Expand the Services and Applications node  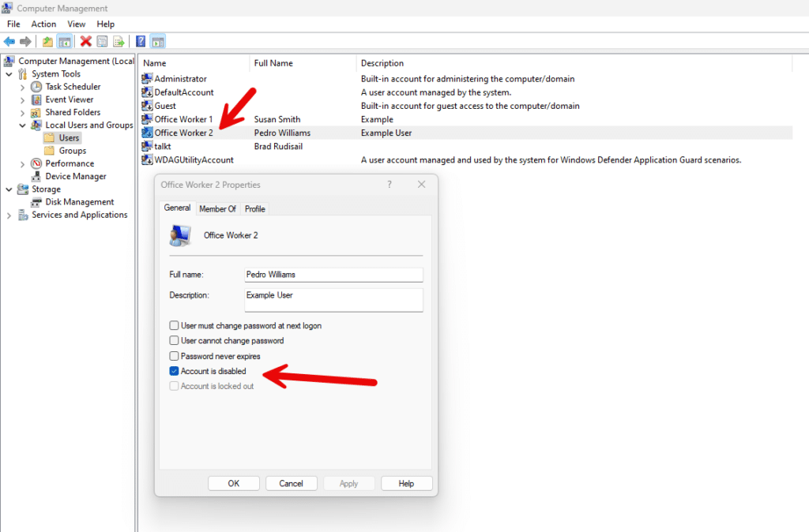(x=9, y=215)
